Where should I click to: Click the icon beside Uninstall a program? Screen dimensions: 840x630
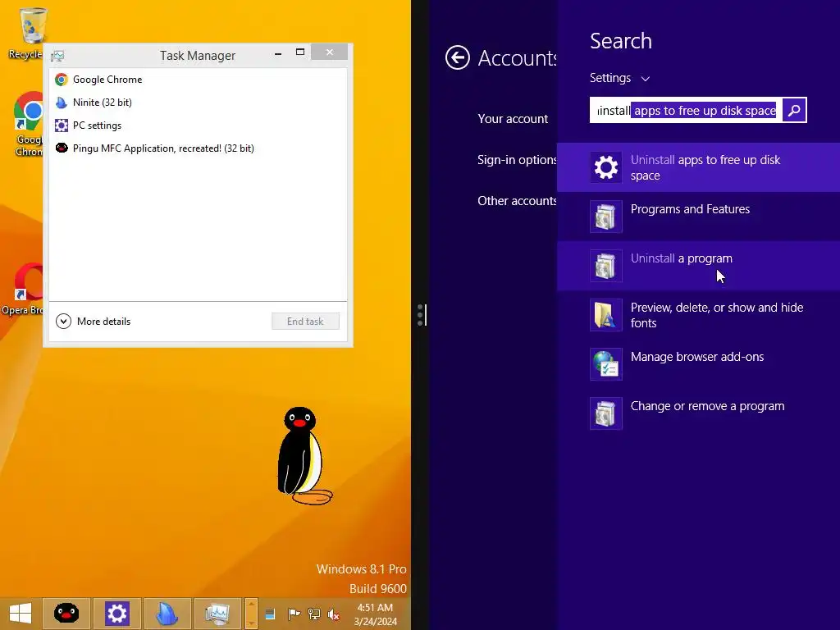coord(606,266)
